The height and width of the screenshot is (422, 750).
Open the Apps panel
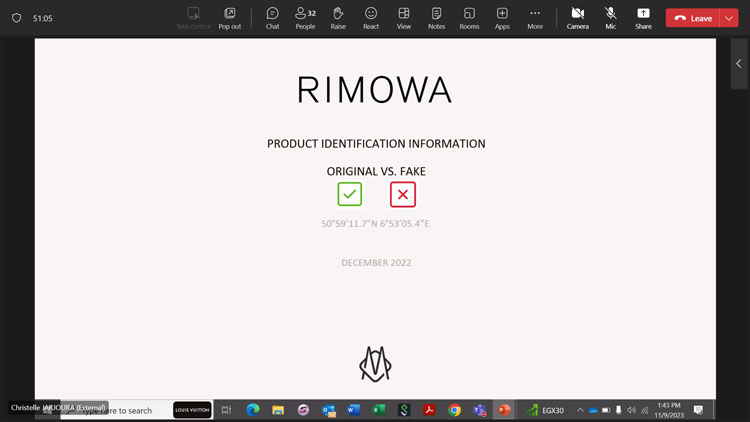[502, 17]
